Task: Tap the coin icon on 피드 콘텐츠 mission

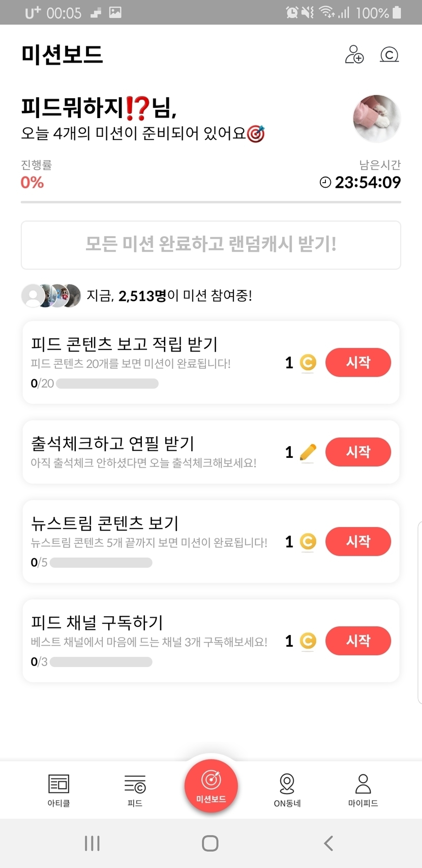Action: coord(308,362)
